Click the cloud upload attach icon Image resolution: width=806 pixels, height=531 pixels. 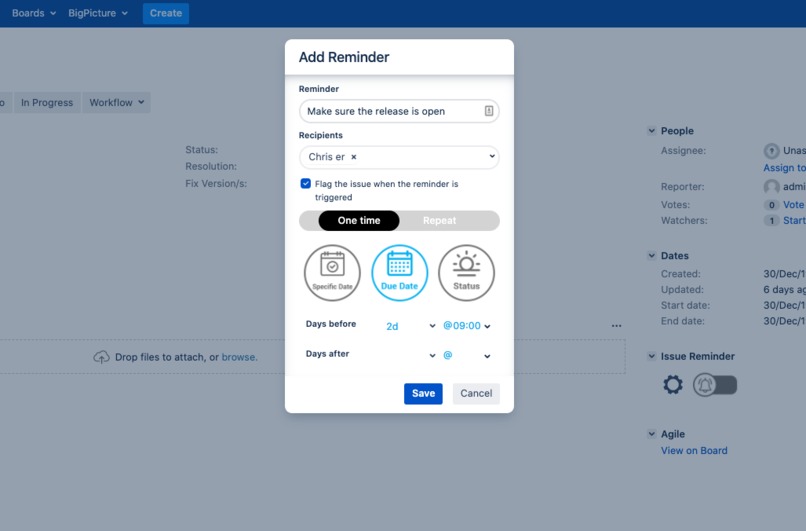point(101,357)
